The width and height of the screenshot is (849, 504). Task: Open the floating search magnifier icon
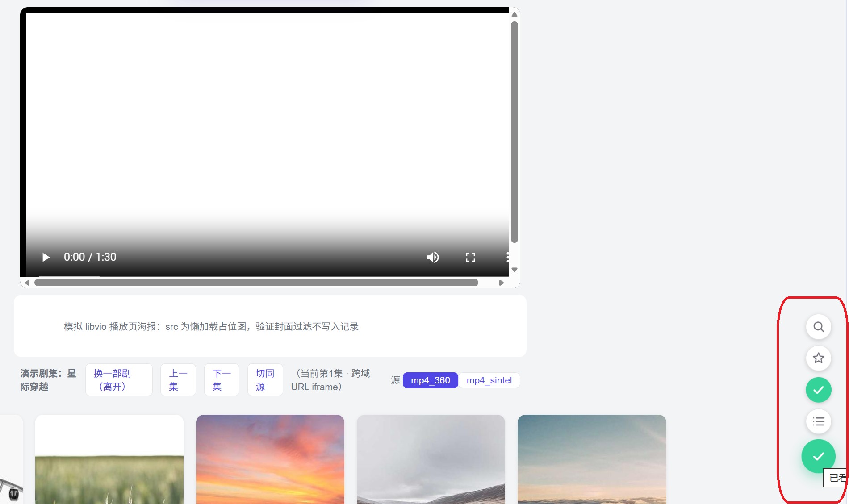coord(818,327)
